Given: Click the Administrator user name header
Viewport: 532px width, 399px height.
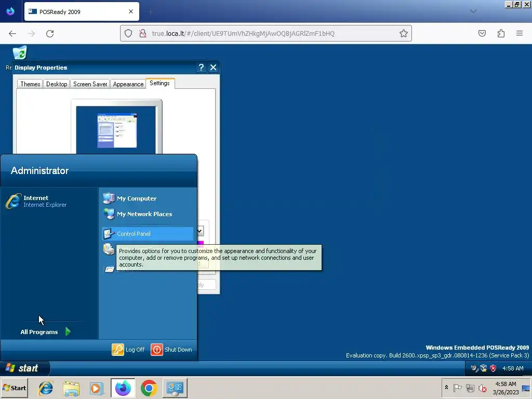Looking at the screenshot, I should pos(39,170).
